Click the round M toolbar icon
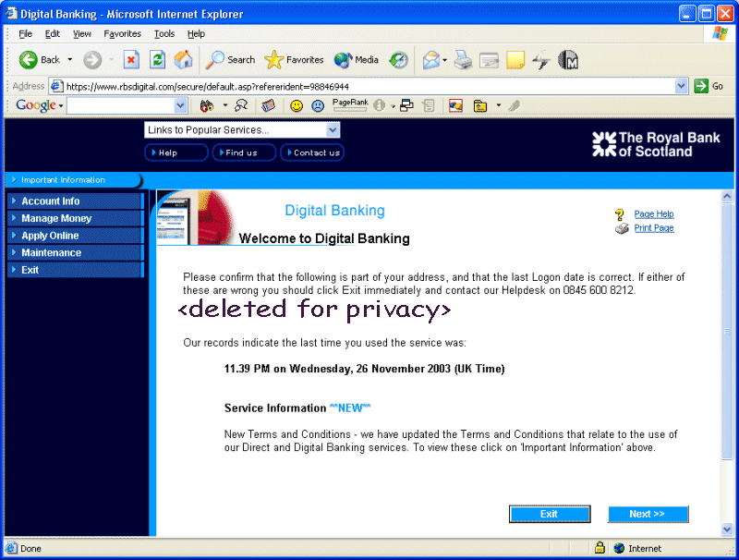The width and height of the screenshot is (739, 560). tap(568, 60)
